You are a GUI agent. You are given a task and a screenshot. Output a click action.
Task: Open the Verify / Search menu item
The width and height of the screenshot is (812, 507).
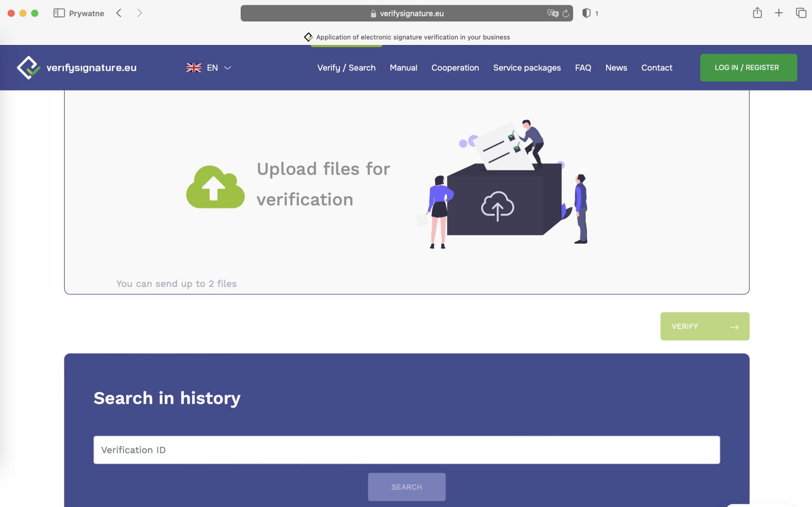(346, 68)
